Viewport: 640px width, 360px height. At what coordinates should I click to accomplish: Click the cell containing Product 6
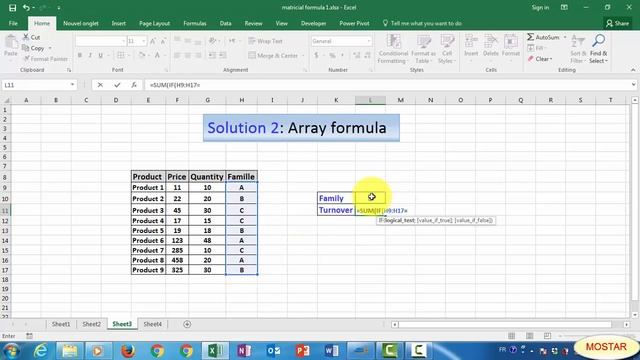pyautogui.click(x=148, y=240)
